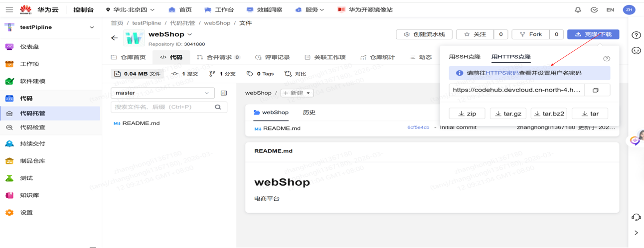Expand the testPipline project dropdown
This screenshot has height=248, width=644.
click(x=92, y=27)
